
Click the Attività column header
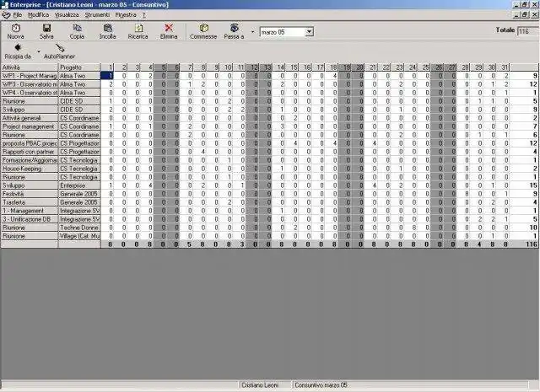coord(30,67)
